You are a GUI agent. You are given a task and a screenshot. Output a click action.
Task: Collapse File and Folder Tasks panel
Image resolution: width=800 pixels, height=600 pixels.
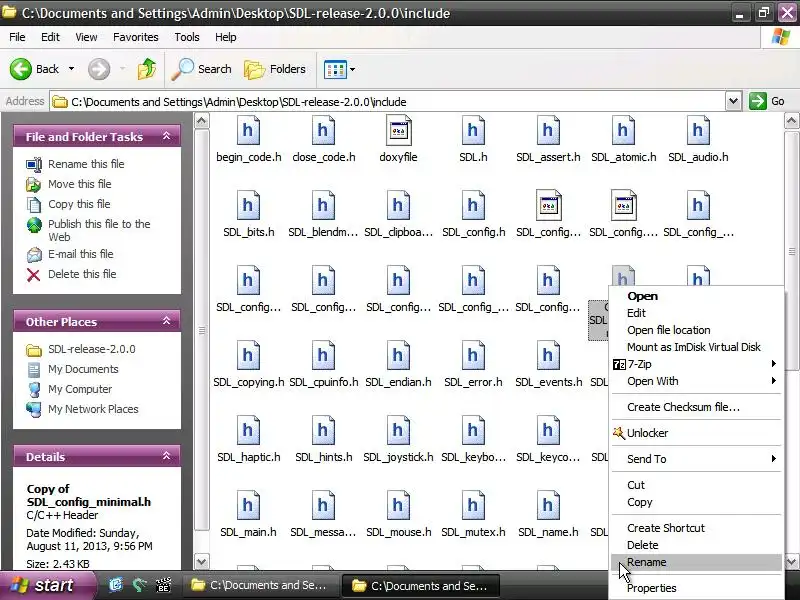point(166,136)
